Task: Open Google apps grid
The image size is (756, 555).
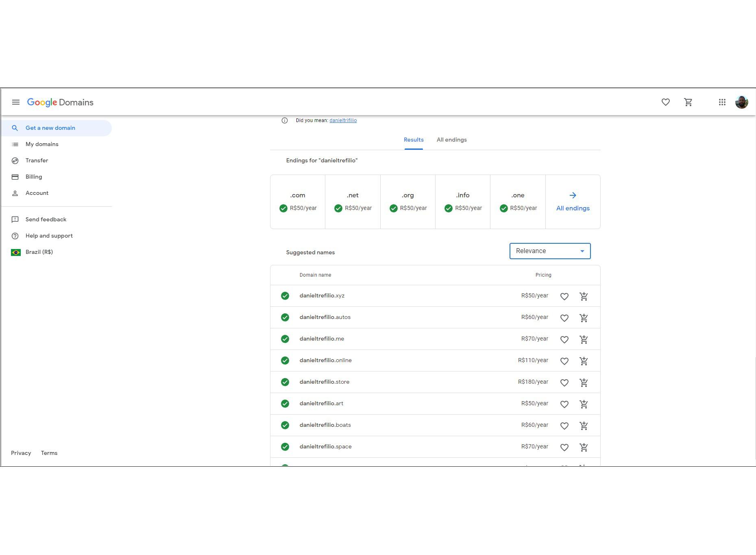Action: [722, 102]
